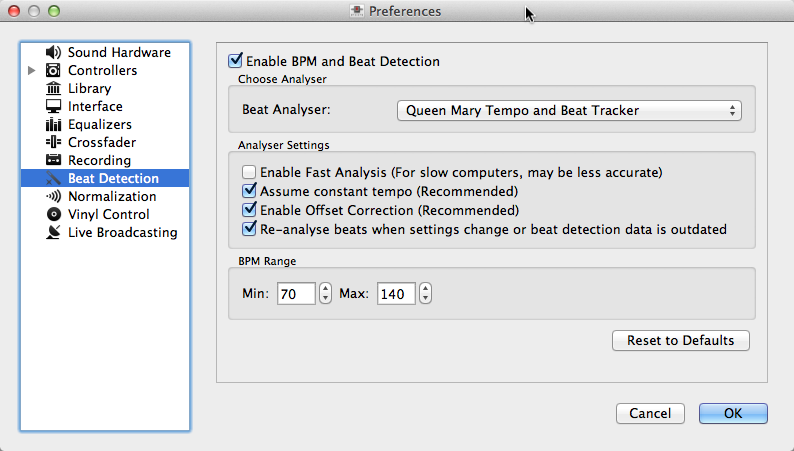This screenshot has height=451, width=794.
Task: Click the Live Broadcasting satellite icon
Action: coord(53,233)
